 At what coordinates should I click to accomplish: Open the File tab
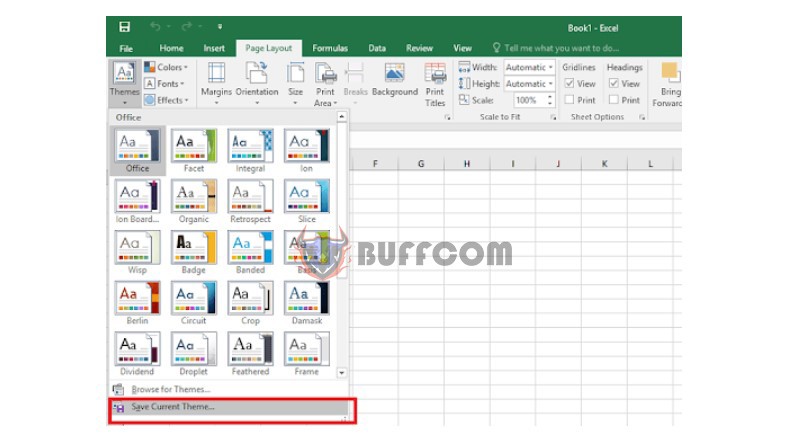point(126,48)
